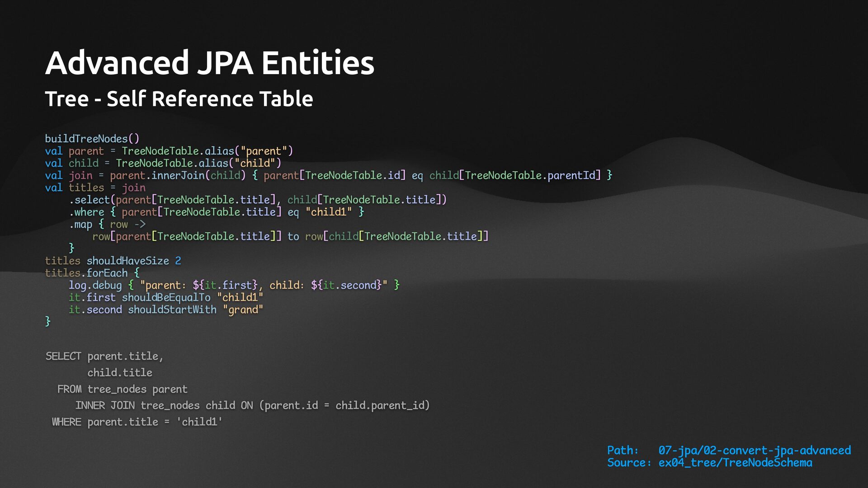Click the "parent" alias string literal
Image resolution: width=868 pixels, height=488 pixels.
click(x=264, y=151)
